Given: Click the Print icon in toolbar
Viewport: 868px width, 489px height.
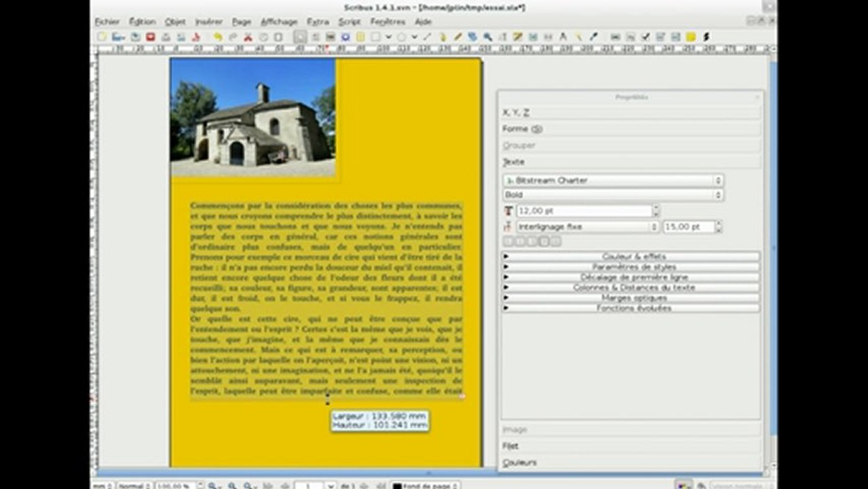Looking at the screenshot, I should pyautogui.click(x=165, y=37).
